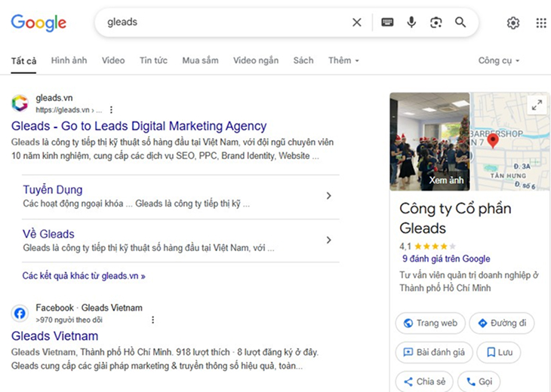Open the Công cụ dropdown
The image size is (551, 392).
coord(499,60)
